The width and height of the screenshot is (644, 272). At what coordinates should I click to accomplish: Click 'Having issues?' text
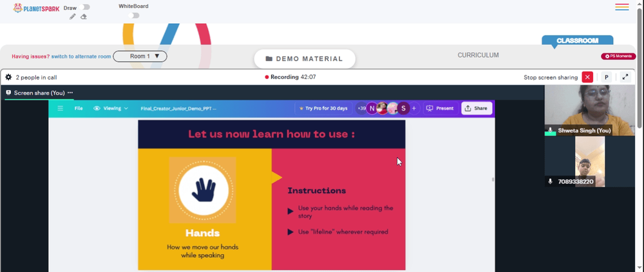coord(30,57)
